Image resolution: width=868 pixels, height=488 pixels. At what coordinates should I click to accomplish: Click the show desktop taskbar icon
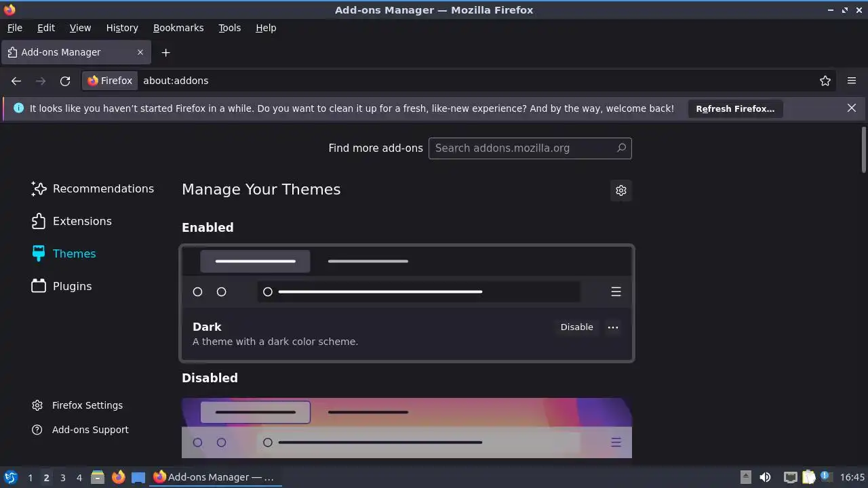[x=138, y=477]
